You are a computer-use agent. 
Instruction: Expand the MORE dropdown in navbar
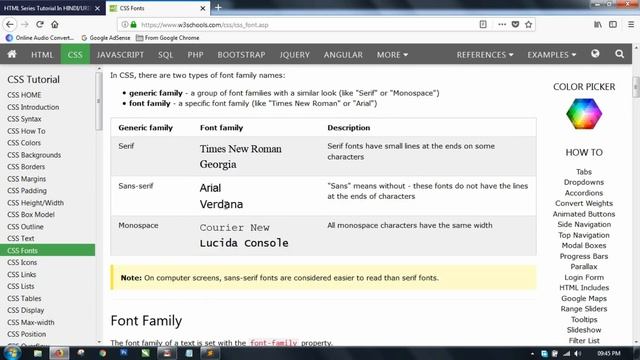392,55
